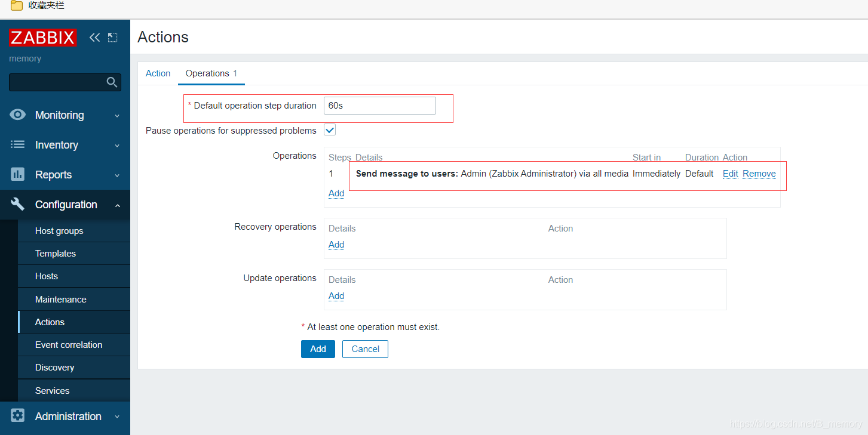The height and width of the screenshot is (435, 868).
Task: Click the memory server name text
Action: (x=25, y=58)
